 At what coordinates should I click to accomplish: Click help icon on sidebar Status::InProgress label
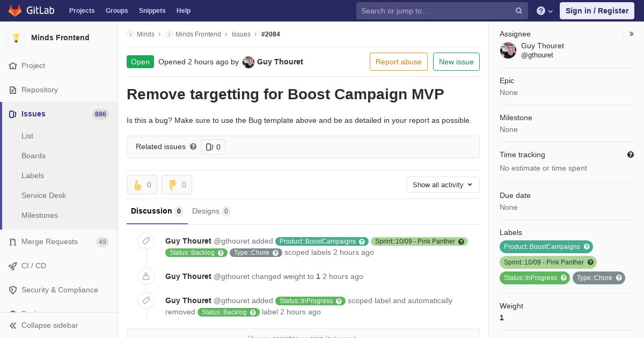pyautogui.click(x=563, y=278)
